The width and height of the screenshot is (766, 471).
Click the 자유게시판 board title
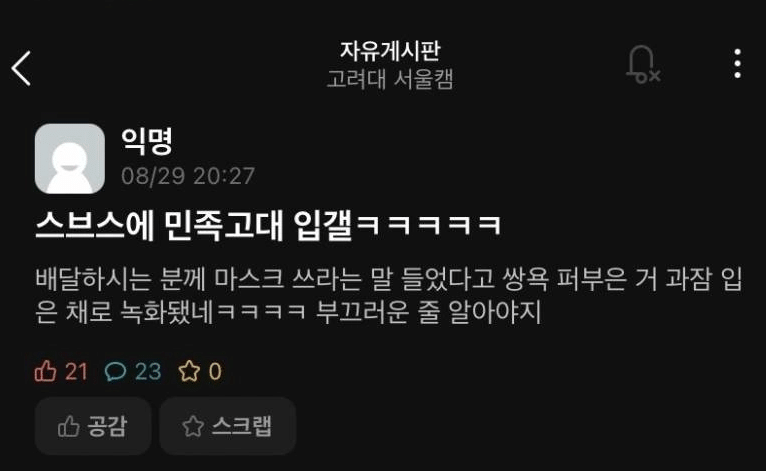click(390, 51)
